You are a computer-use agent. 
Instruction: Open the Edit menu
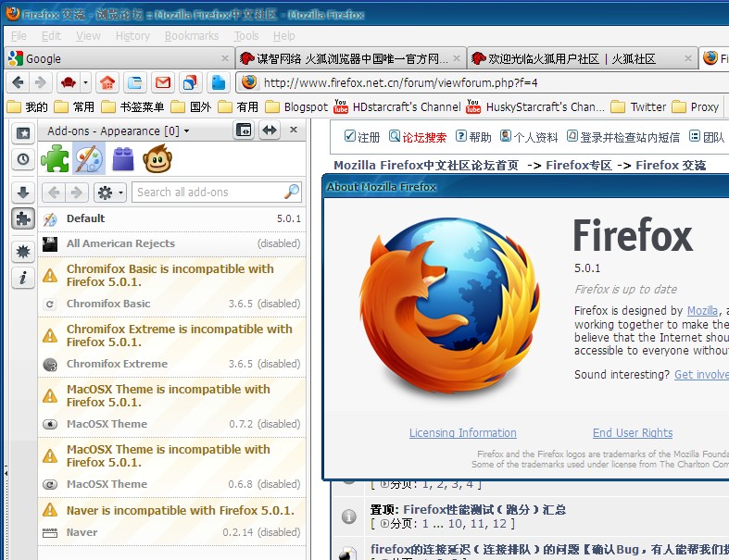tap(51, 36)
